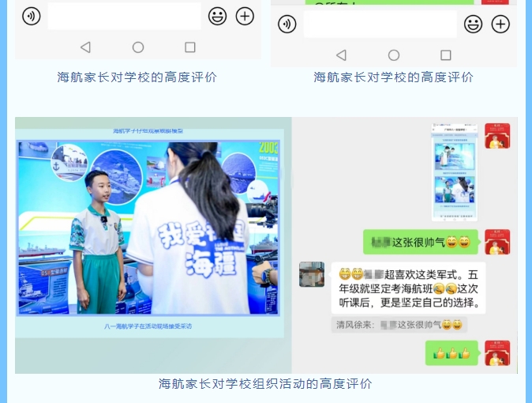Tap the recent apps square in left navigation bar
This screenshot has height=403, width=532.
pyautogui.click(x=190, y=47)
